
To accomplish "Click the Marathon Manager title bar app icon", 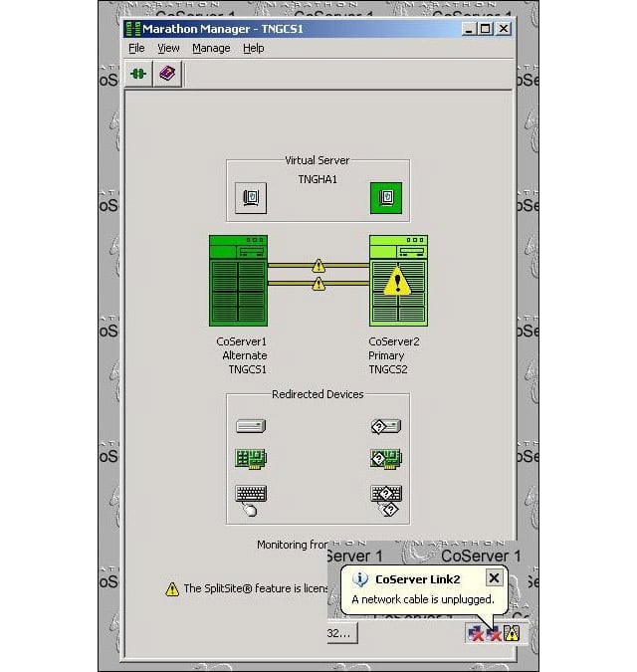I will [133, 29].
